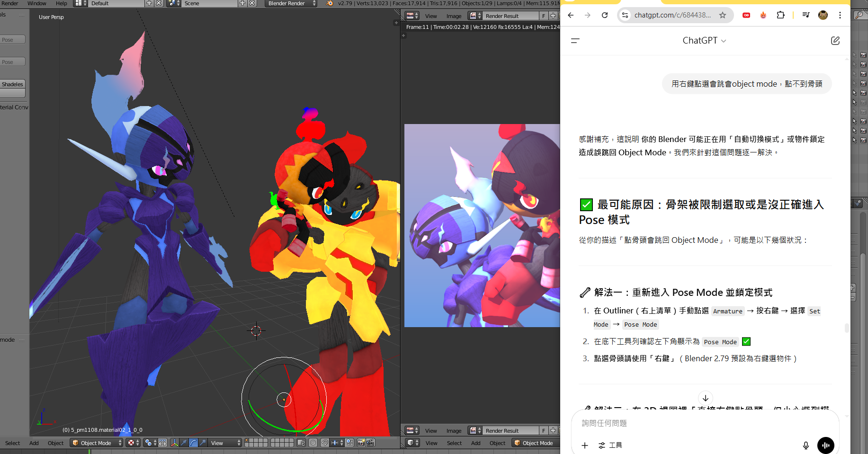This screenshot has width=868, height=454.
Task: Click the voice mode button in ChatGPT
Action: click(825, 445)
